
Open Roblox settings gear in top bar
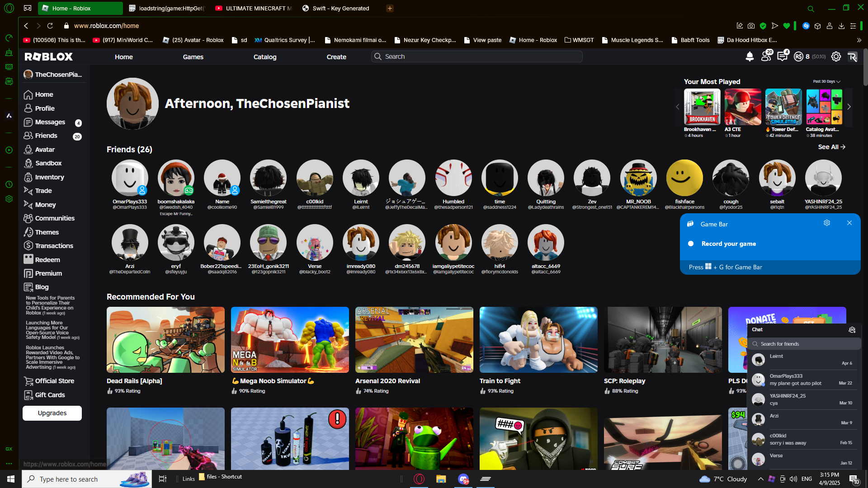(836, 56)
